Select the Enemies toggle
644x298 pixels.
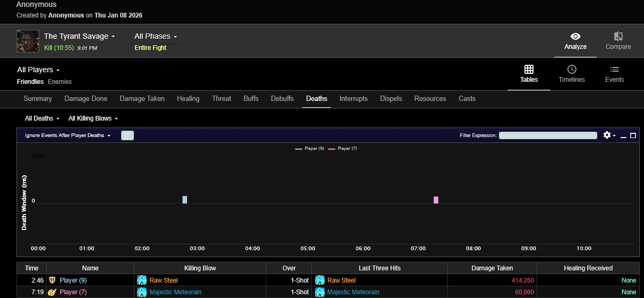pos(60,82)
